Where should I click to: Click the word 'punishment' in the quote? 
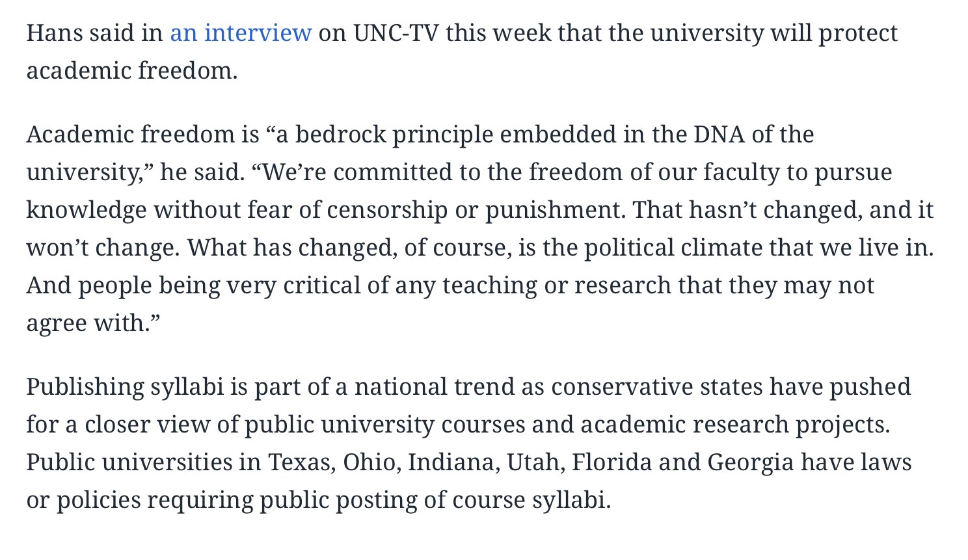click(555, 209)
